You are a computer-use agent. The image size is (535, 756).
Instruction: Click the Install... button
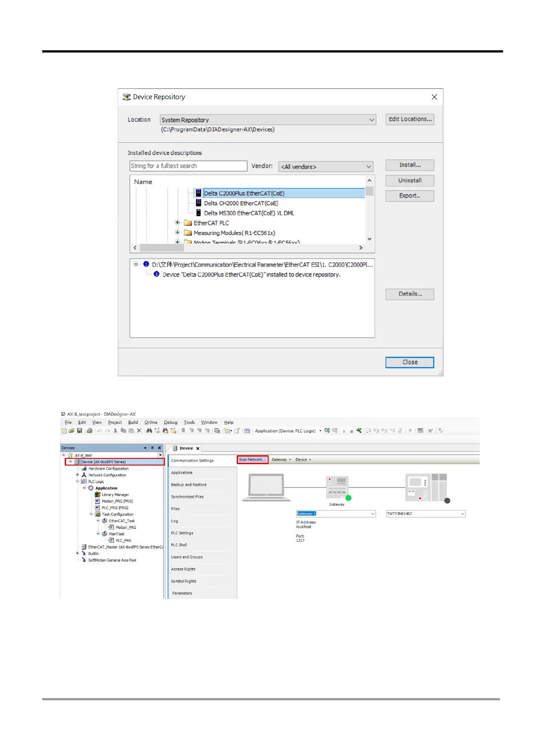tap(410, 165)
